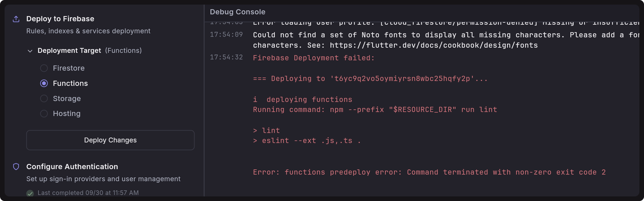Open the Deploy to Firebase section
This screenshot has height=201, width=644.
pyautogui.click(x=60, y=19)
